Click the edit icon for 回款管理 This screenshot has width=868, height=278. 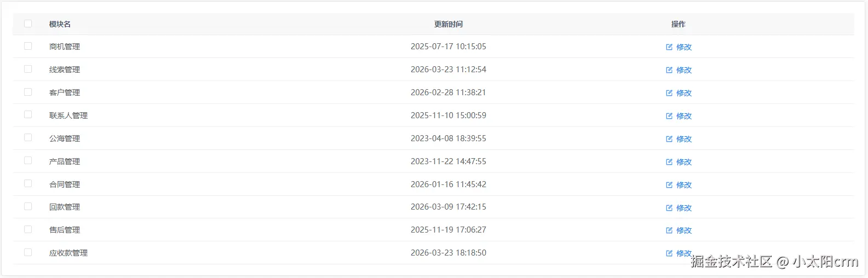coord(669,208)
